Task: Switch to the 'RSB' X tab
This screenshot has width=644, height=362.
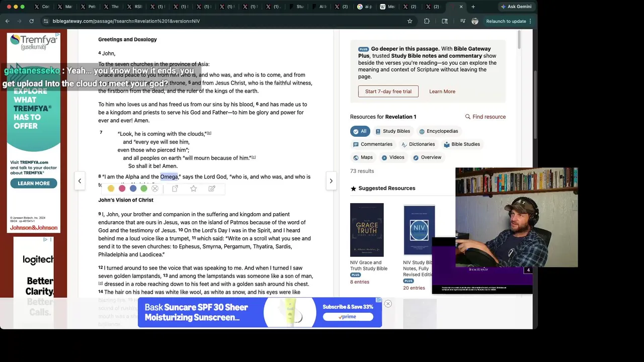Action: click(x=135, y=7)
